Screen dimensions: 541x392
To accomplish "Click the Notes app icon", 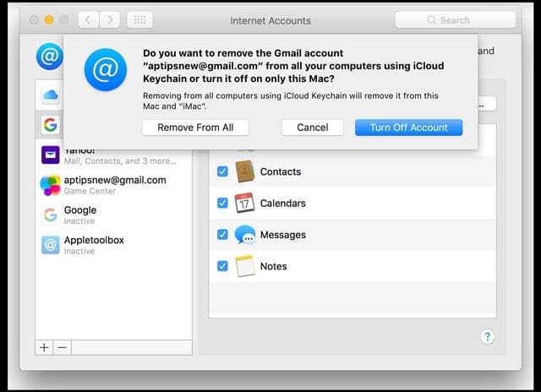I will tap(245, 266).
